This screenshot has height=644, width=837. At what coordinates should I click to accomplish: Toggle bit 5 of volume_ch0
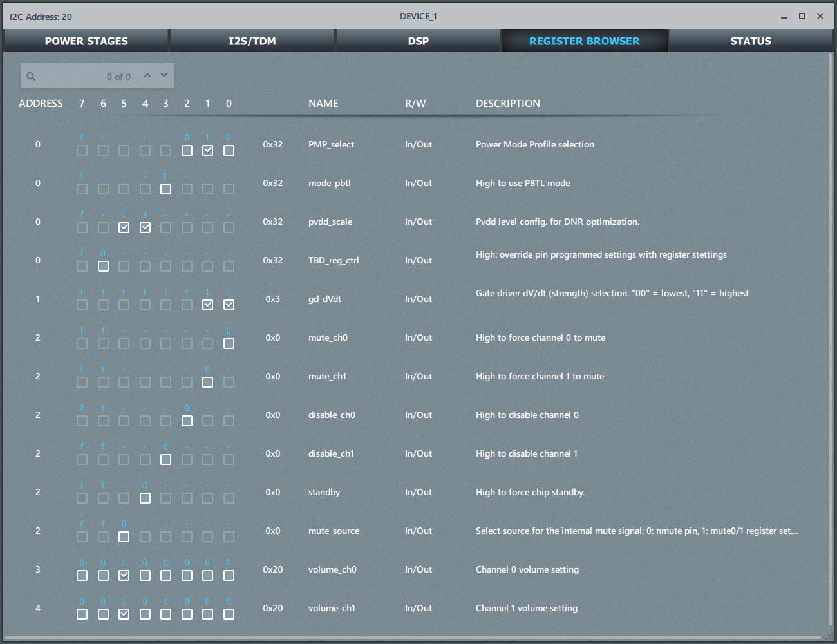click(x=124, y=575)
